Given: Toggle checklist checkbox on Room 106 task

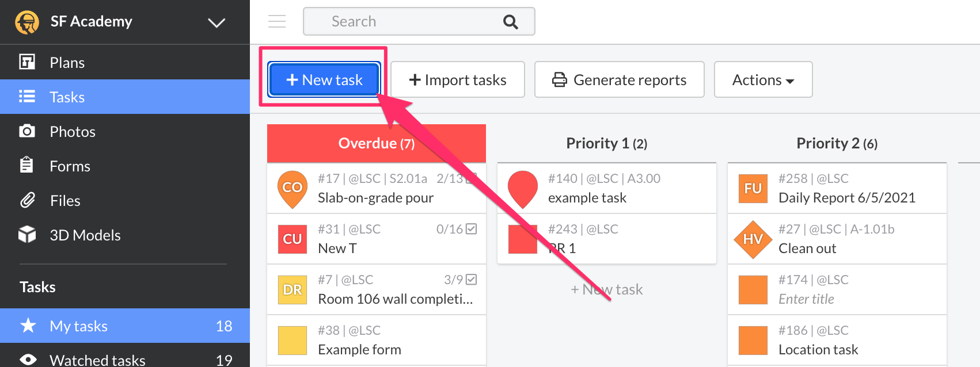Looking at the screenshot, I should (471, 280).
